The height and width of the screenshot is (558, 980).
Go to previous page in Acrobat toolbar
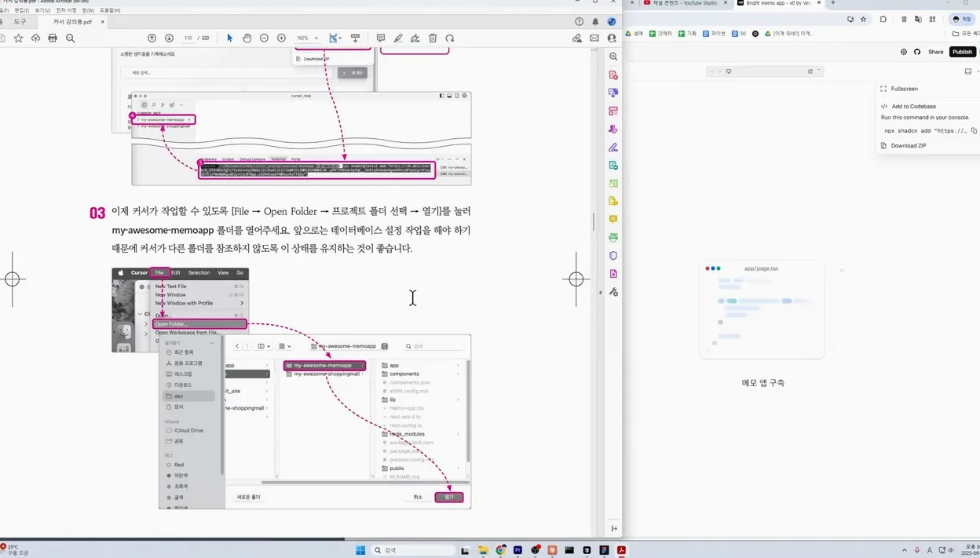152,38
